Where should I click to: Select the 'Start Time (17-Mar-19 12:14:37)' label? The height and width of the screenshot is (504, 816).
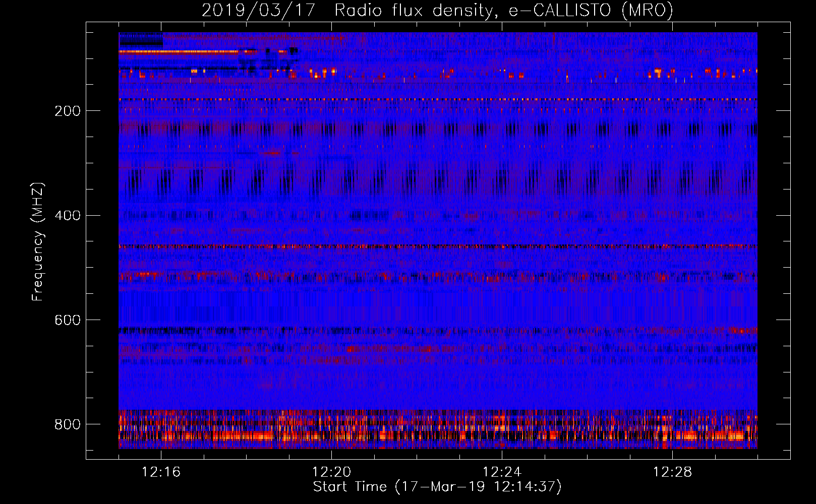437,487
